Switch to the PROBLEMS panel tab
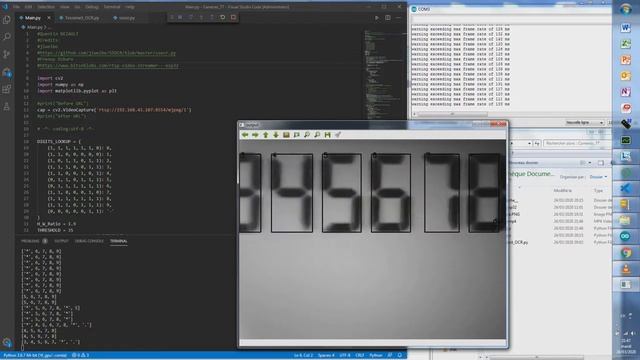 [34, 241]
